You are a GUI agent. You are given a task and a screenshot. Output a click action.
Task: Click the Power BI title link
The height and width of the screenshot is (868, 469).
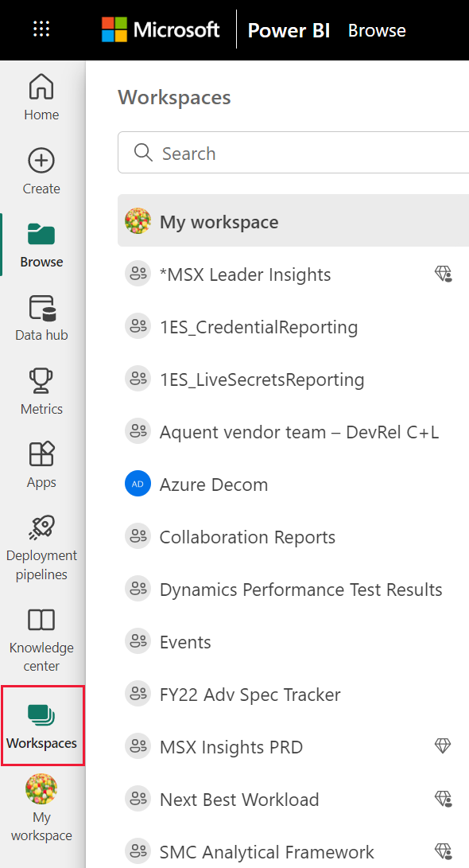click(289, 30)
